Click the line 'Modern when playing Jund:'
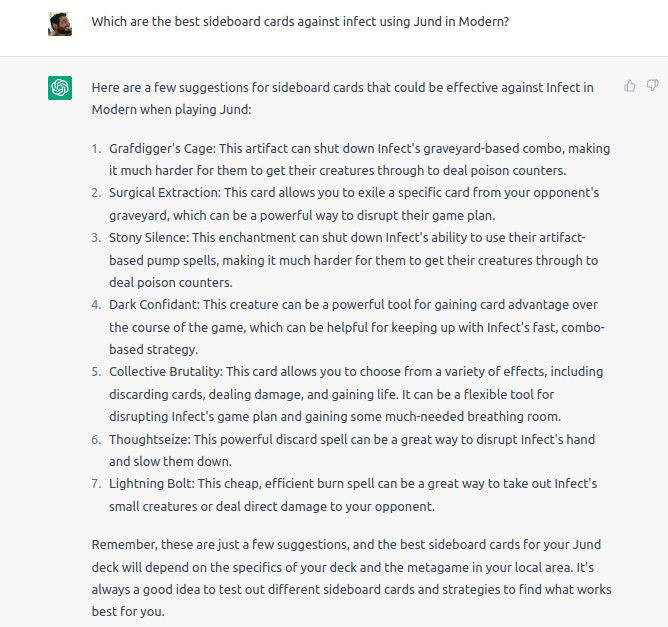 click(172, 109)
